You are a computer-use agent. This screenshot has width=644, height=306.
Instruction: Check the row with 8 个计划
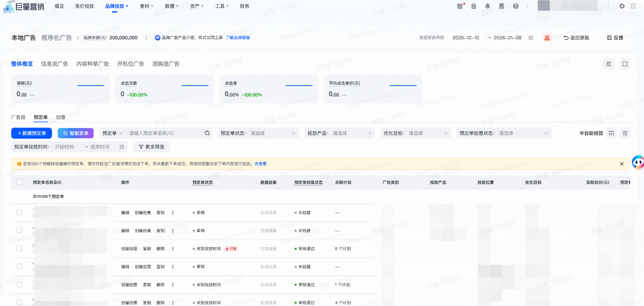(19, 249)
